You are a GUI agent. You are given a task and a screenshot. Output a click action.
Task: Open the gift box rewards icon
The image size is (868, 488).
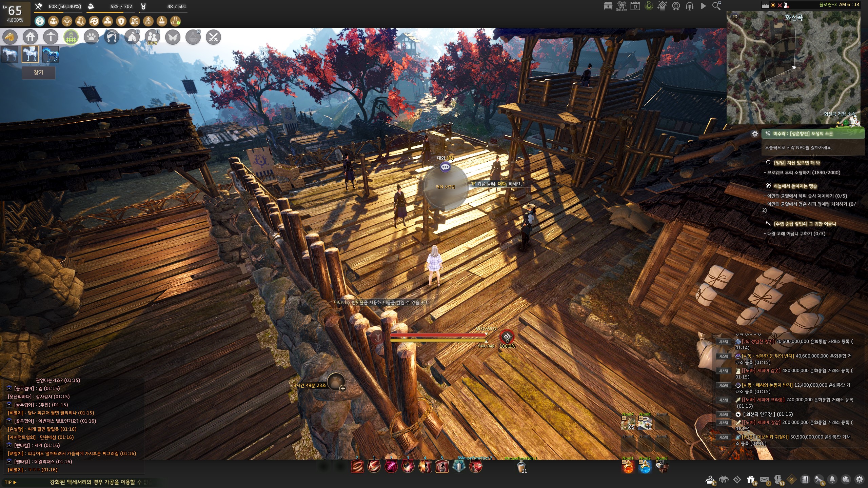pos(751,480)
